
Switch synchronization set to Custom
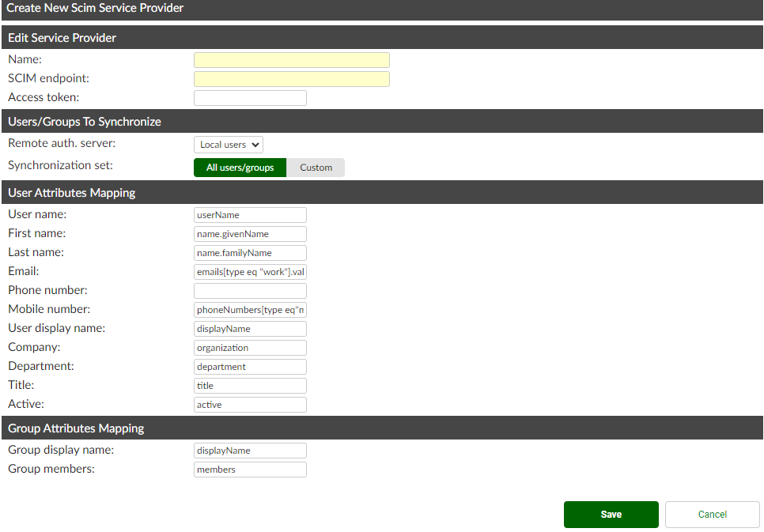point(316,167)
